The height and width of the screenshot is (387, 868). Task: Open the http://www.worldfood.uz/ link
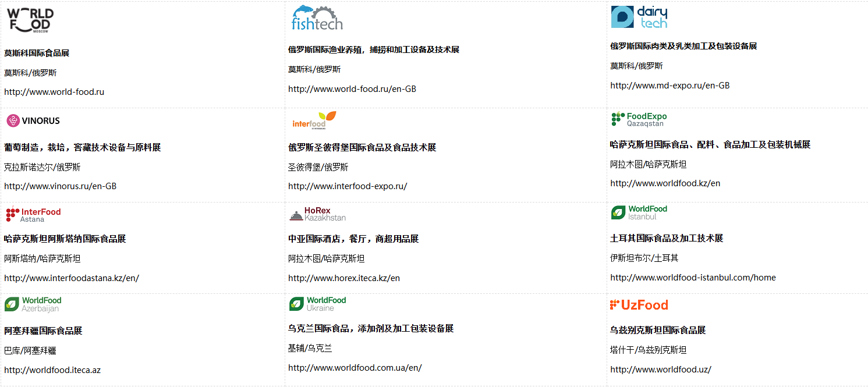(x=661, y=370)
